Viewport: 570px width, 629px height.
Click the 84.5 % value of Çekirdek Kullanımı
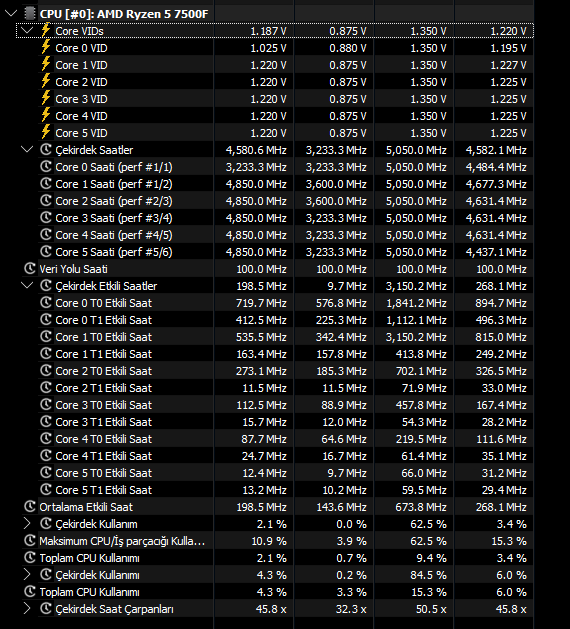(x=428, y=575)
